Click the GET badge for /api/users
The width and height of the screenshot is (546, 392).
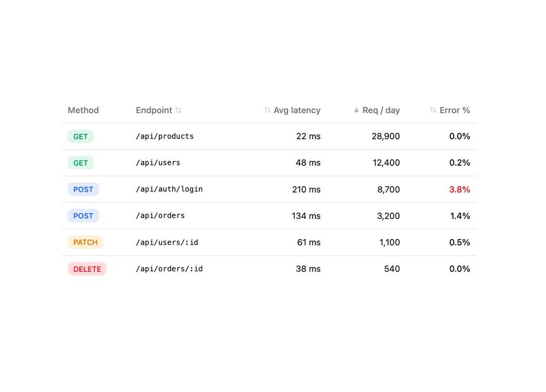(80, 163)
